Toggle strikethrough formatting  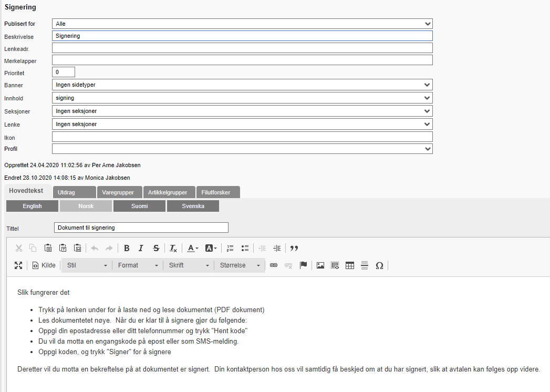[156, 248]
